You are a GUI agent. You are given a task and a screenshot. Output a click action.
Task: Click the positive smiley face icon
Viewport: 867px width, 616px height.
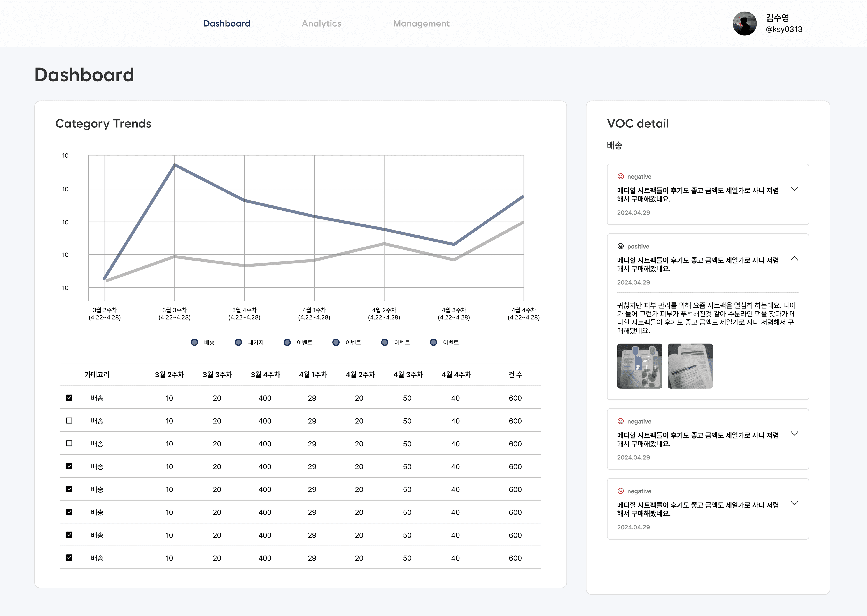[621, 246]
